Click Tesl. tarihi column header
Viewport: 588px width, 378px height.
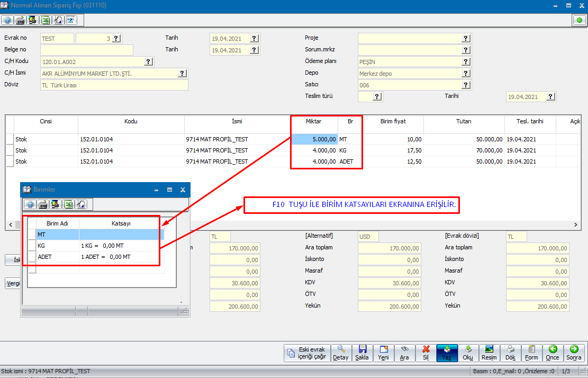pos(530,122)
